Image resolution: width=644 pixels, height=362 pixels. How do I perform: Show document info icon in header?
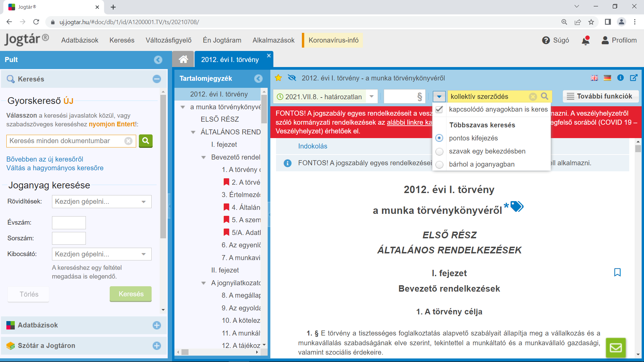621,78
